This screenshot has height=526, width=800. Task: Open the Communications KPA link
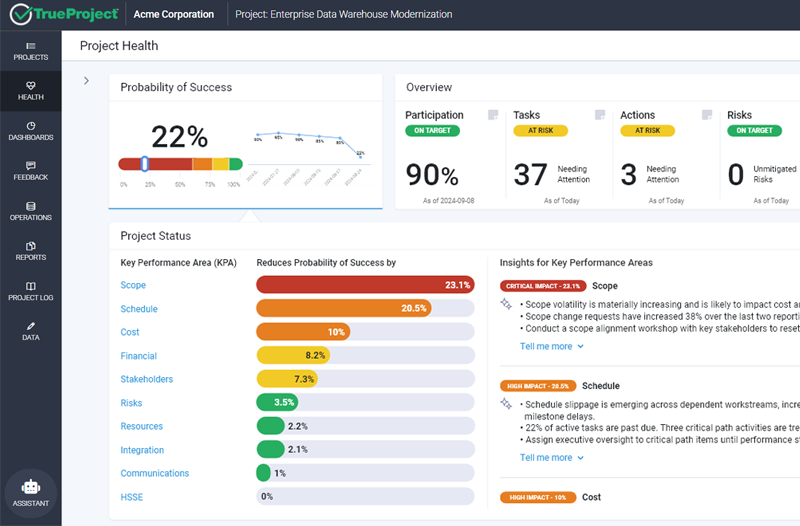point(155,473)
